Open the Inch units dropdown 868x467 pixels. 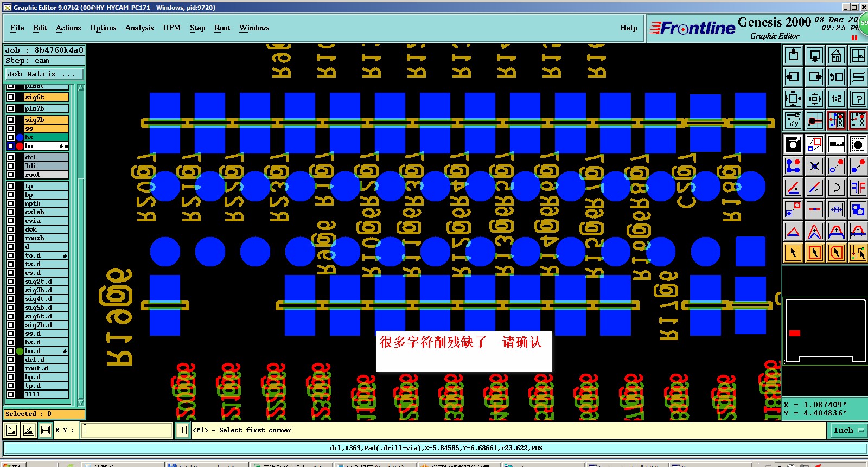coord(848,430)
